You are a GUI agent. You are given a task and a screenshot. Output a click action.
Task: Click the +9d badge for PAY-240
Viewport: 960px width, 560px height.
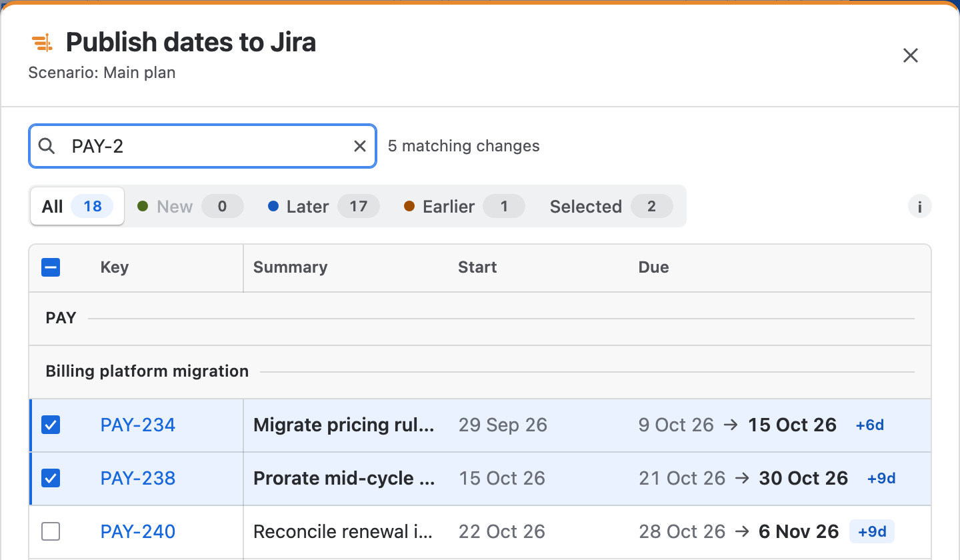[x=872, y=531]
